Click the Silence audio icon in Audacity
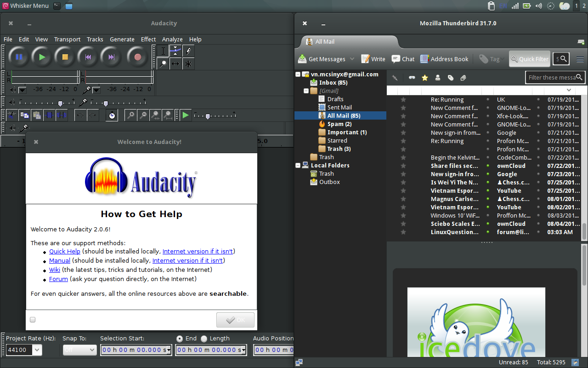This screenshot has height=368, width=588. point(62,115)
